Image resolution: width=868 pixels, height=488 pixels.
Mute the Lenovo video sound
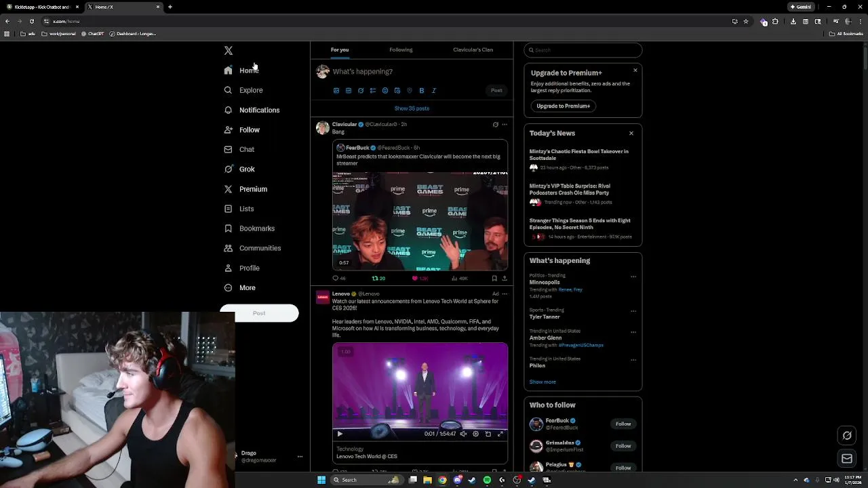click(463, 434)
